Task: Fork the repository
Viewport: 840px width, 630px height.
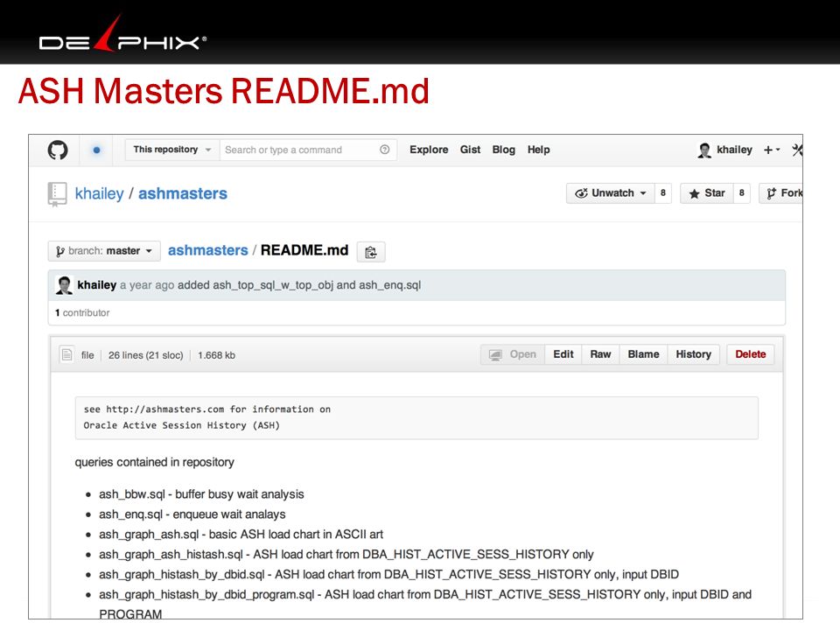Action: [781, 192]
